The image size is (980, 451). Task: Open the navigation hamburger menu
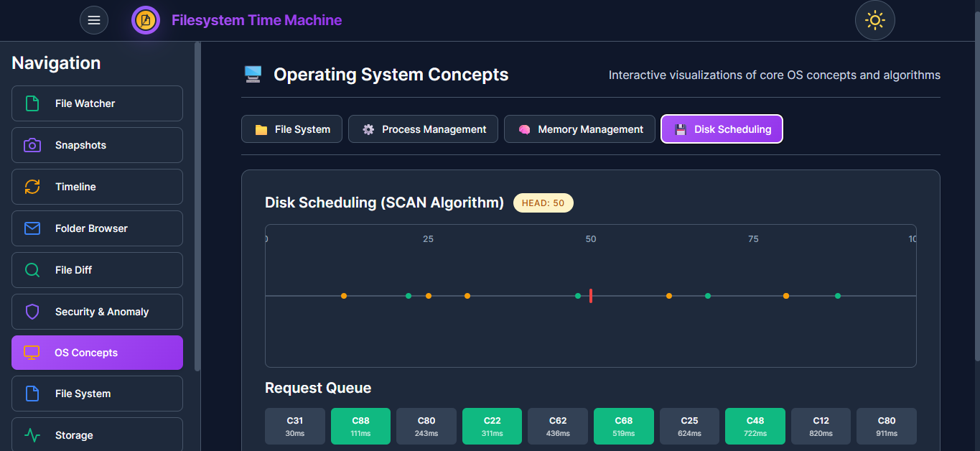tap(94, 19)
